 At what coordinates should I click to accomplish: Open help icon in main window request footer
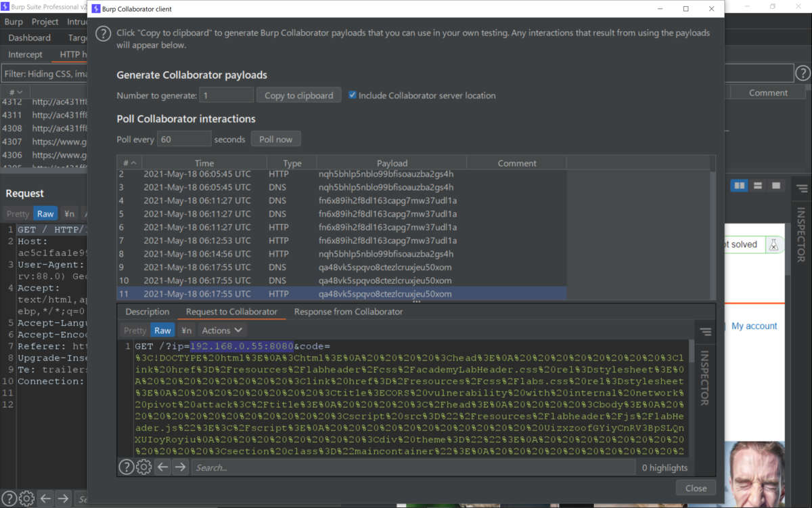click(x=8, y=499)
